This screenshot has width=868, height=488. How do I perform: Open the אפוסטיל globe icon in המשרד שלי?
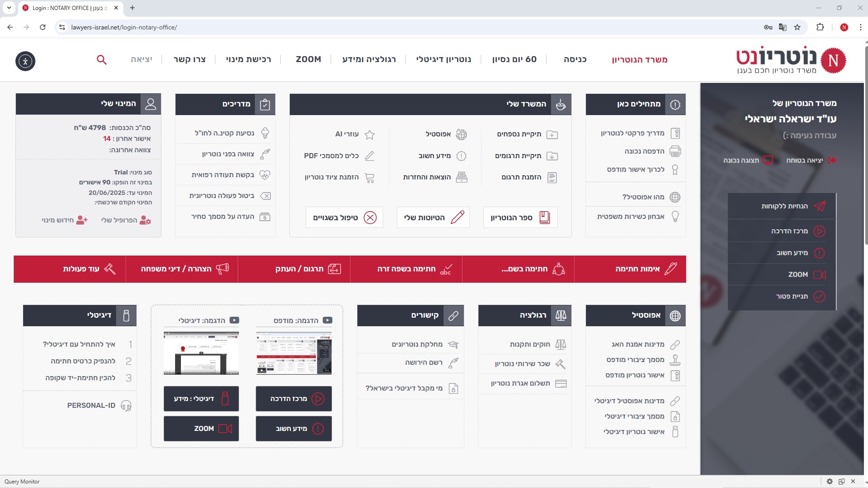(x=461, y=135)
